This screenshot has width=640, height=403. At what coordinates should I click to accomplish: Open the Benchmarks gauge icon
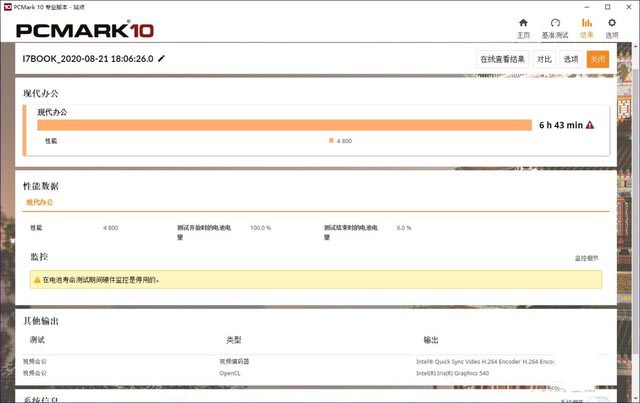click(x=555, y=23)
